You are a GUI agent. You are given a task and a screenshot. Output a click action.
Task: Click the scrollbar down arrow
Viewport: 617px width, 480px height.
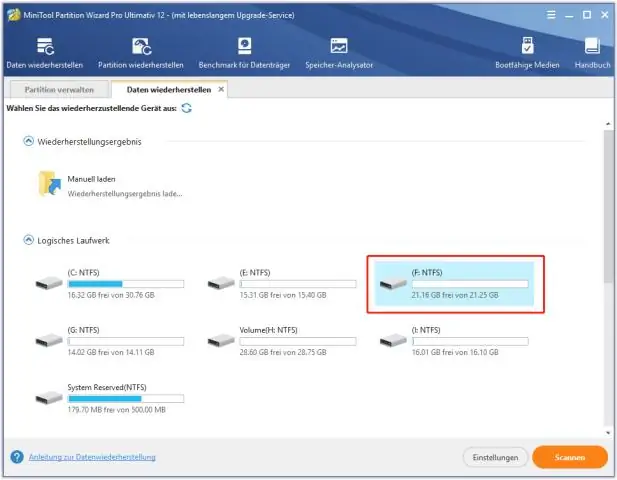pos(609,432)
